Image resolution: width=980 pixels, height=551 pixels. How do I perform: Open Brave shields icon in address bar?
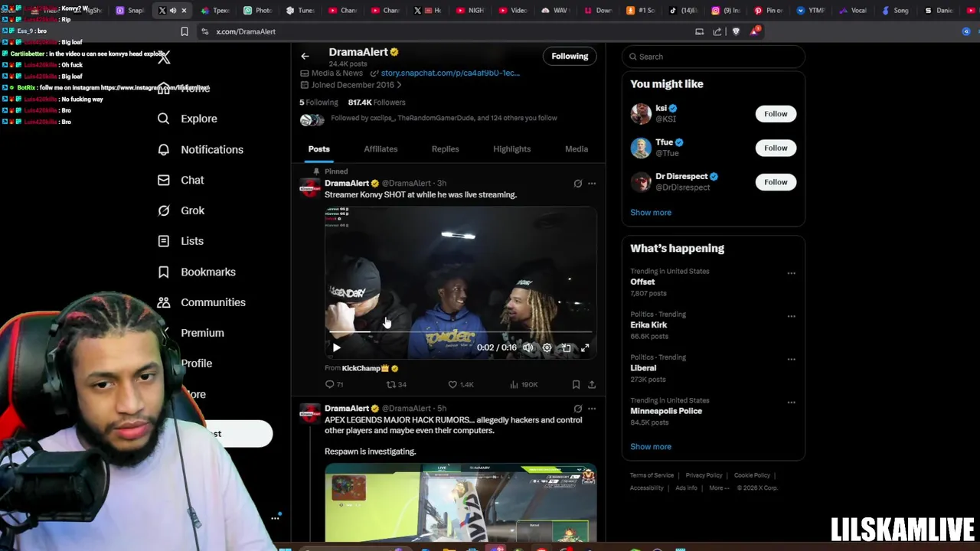tap(737, 31)
